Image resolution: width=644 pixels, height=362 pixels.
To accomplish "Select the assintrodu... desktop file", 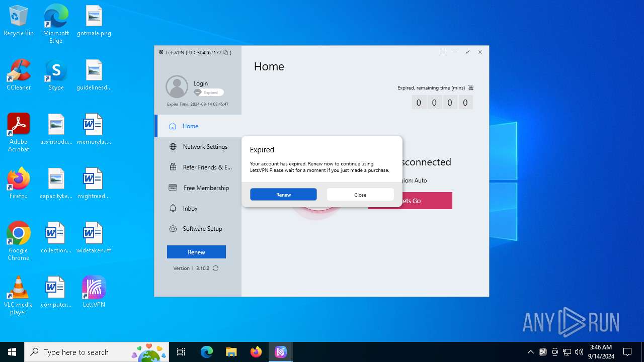I will pos(56,129).
